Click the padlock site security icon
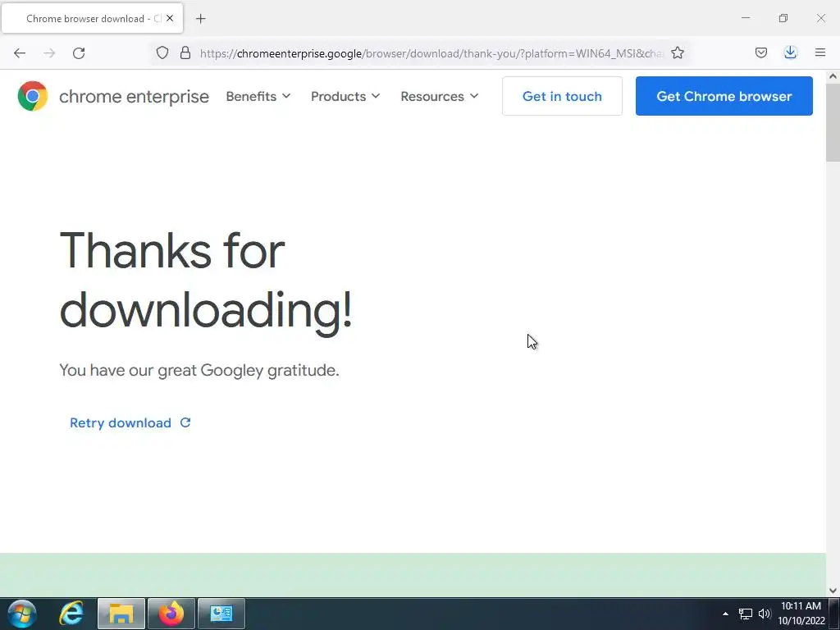The image size is (840, 630). [185, 52]
